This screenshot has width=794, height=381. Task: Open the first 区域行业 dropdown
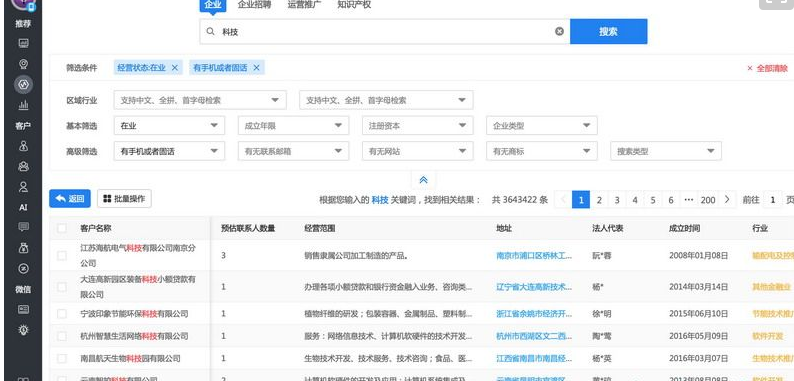pyautogui.click(x=200, y=100)
